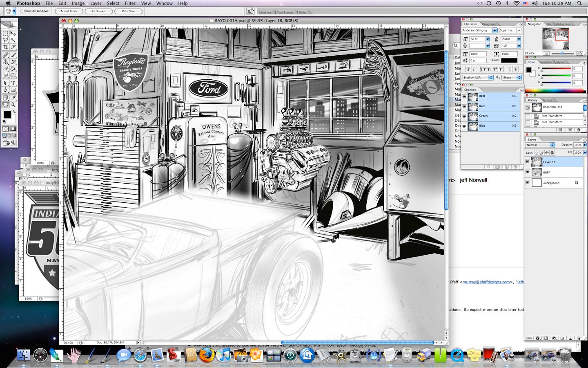This screenshot has height=368, width=588.
Task: Jump to ImageReady from the toolbox
Action: [x=9, y=143]
